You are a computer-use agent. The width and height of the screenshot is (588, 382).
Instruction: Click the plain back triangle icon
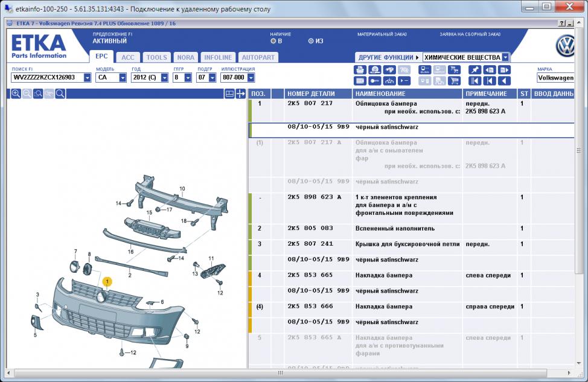(504, 81)
